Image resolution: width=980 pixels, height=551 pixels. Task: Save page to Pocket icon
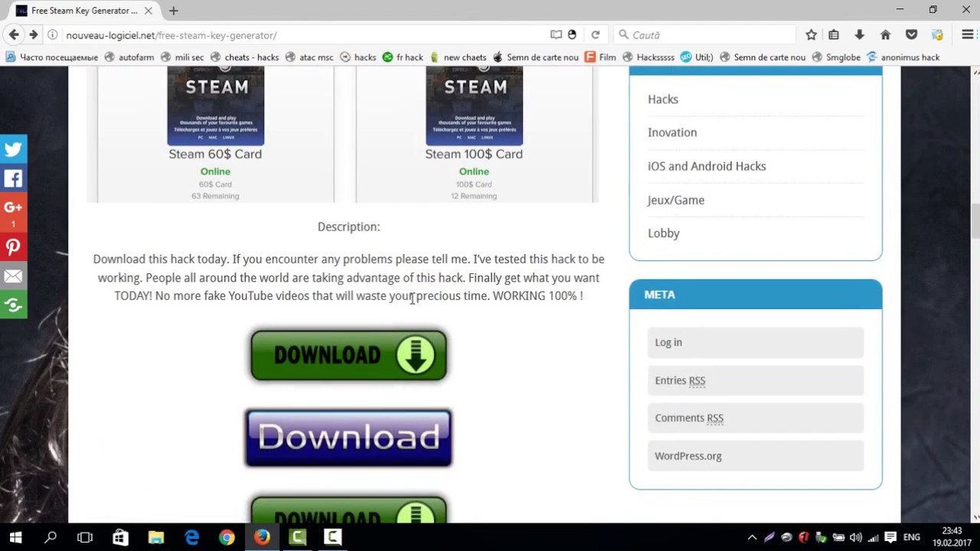pos(911,35)
